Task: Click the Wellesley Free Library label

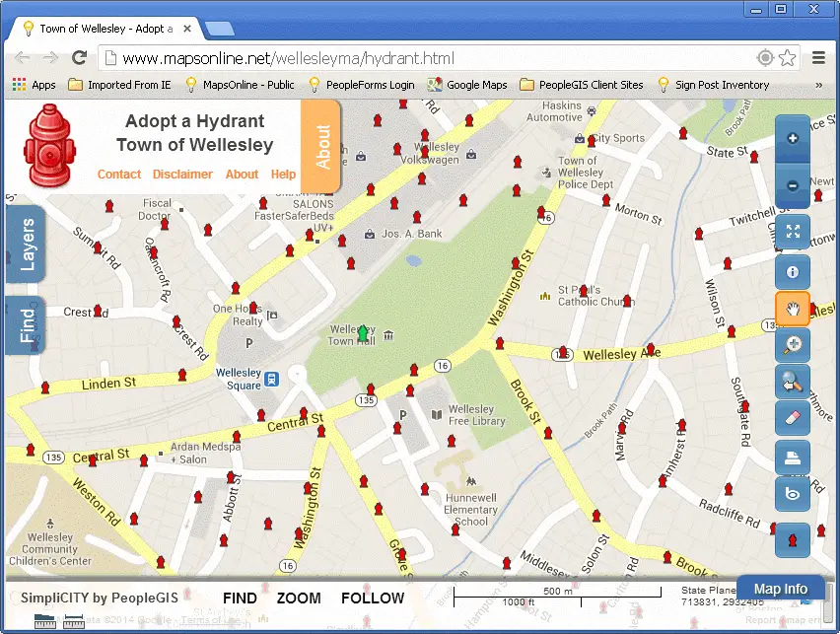Action: coord(476,415)
